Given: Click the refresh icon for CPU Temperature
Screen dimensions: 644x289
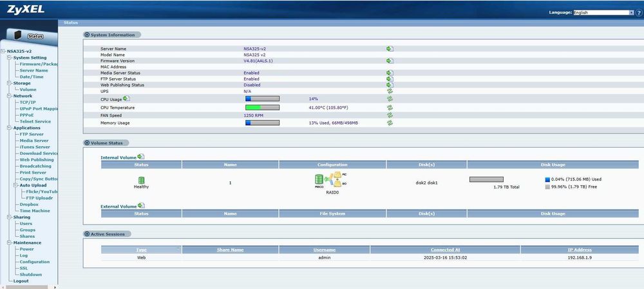Looking at the screenshot, I should pos(390,108).
